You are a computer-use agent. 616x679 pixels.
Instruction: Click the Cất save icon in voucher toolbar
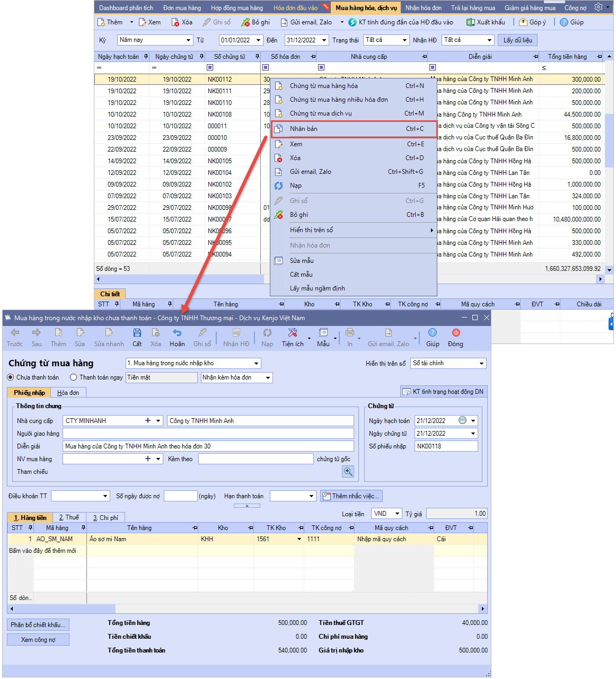pyautogui.click(x=137, y=333)
